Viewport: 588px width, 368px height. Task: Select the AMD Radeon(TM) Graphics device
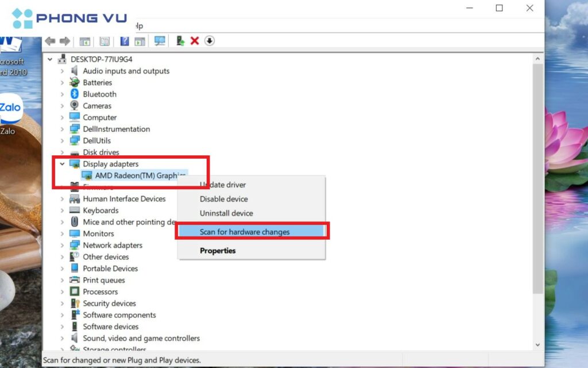(x=138, y=175)
